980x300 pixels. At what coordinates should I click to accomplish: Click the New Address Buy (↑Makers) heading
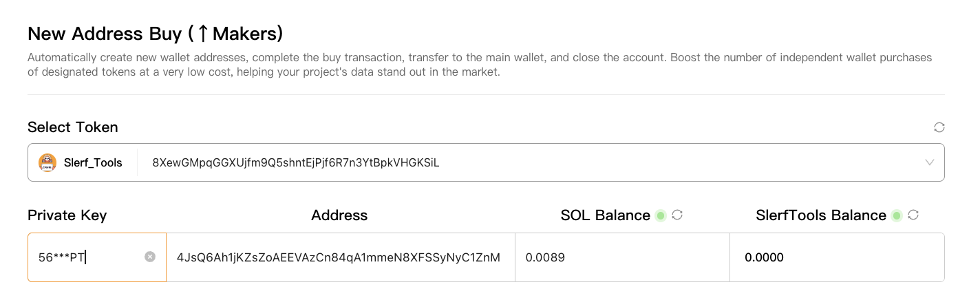coord(155,34)
